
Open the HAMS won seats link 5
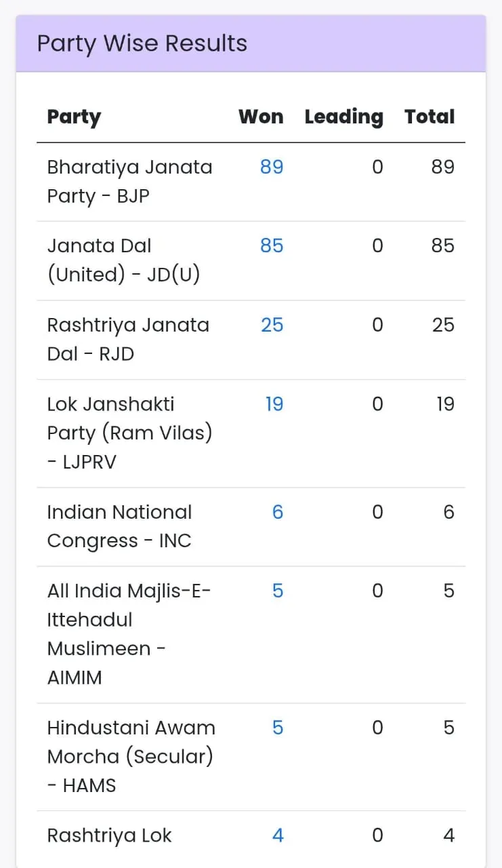coord(278,728)
